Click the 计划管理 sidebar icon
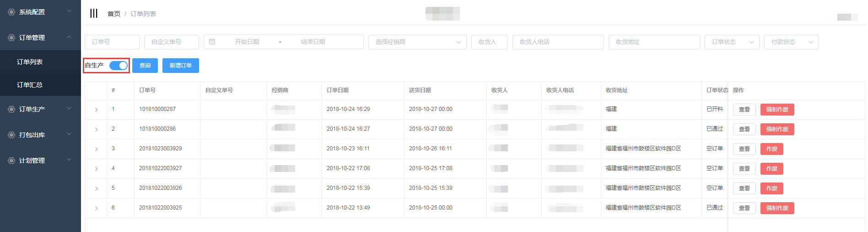 point(11,160)
